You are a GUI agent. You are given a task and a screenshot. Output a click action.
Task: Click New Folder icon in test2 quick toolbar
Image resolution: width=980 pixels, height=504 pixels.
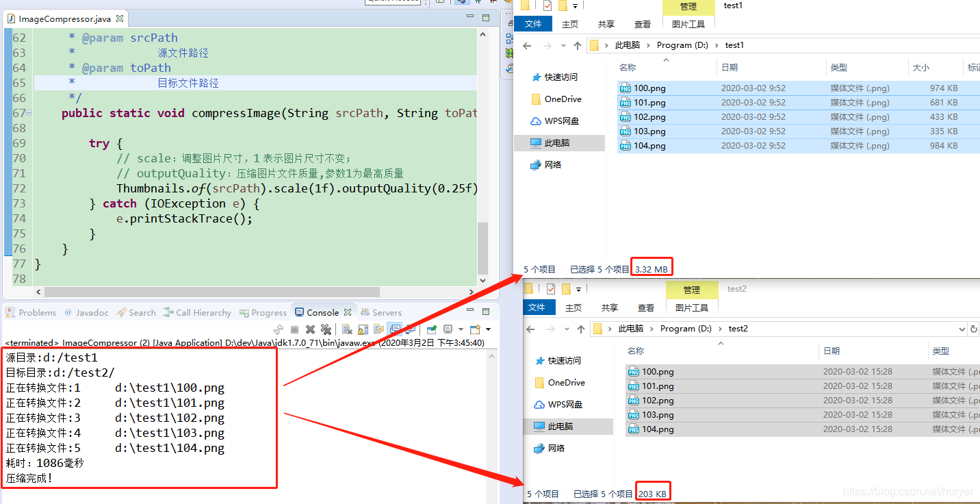pyautogui.click(x=567, y=289)
